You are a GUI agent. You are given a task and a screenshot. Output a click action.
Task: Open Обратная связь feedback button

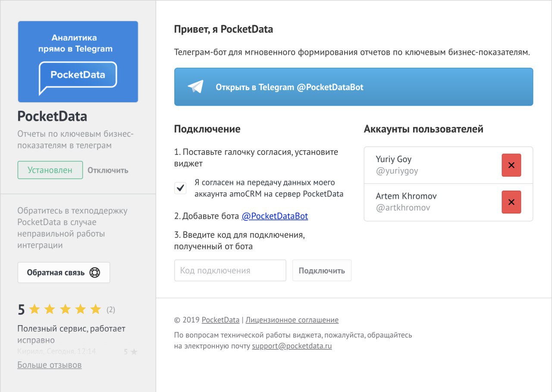(64, 273)
